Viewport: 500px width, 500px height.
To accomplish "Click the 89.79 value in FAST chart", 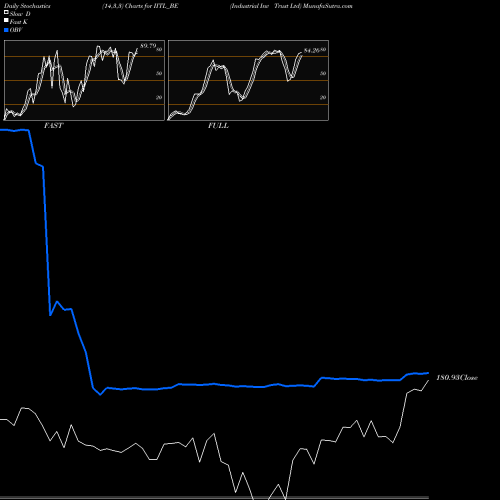I will click(148, 46).
